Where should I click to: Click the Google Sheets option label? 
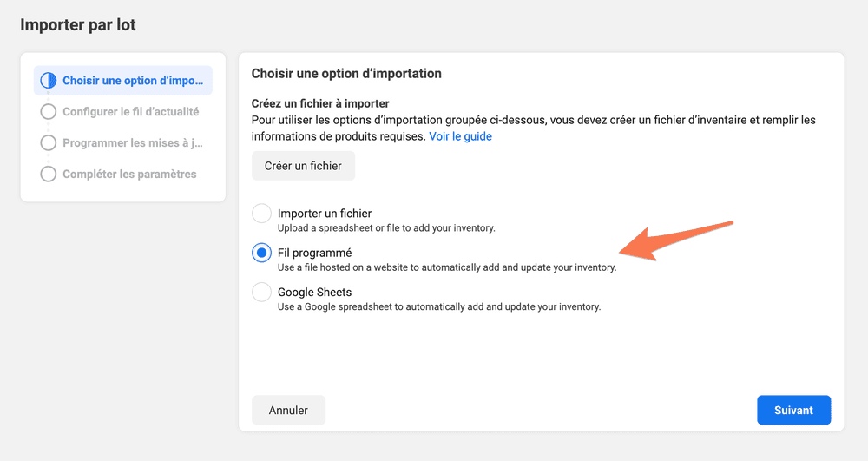click(314, 293)
